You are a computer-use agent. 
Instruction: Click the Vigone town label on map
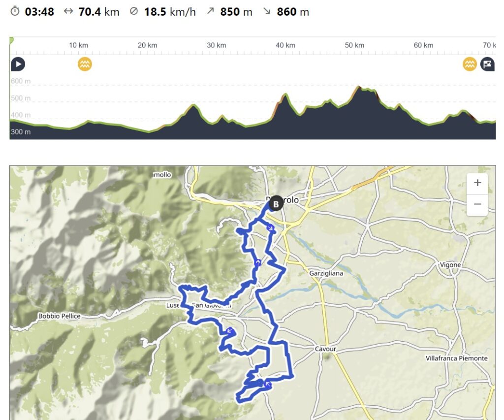tap(450, 265)
